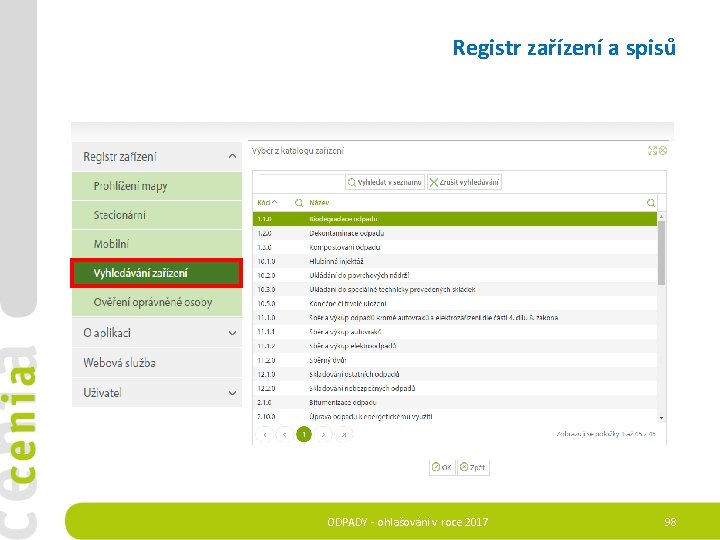Click the Zrušit vyhledávání button
Viewport: 720px width, 540px height.
(464, 182)
